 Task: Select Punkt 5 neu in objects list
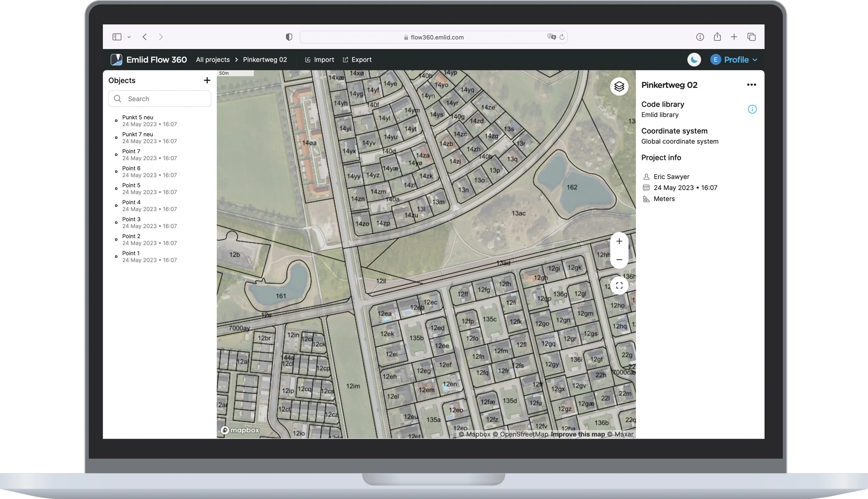137,118
